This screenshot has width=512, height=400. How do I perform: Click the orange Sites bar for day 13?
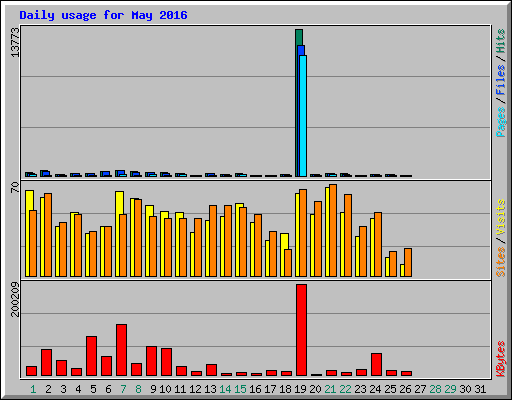[213, 241]
